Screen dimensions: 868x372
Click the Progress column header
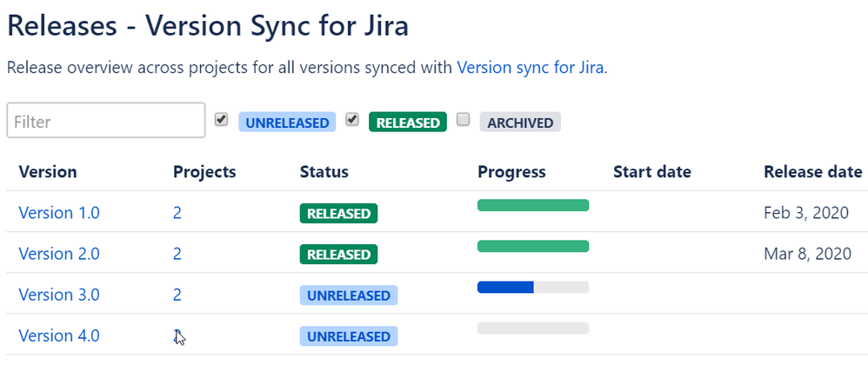tap(512, 171)
